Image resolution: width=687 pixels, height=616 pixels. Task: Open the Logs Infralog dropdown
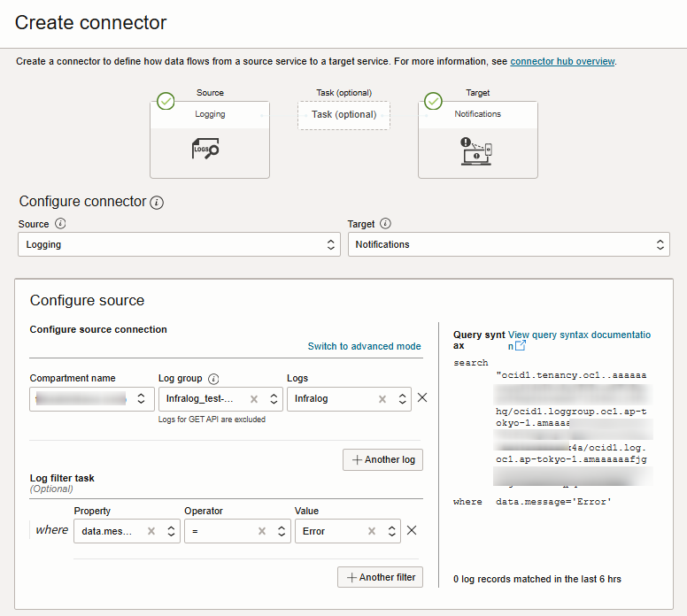(x=402, y=399)
